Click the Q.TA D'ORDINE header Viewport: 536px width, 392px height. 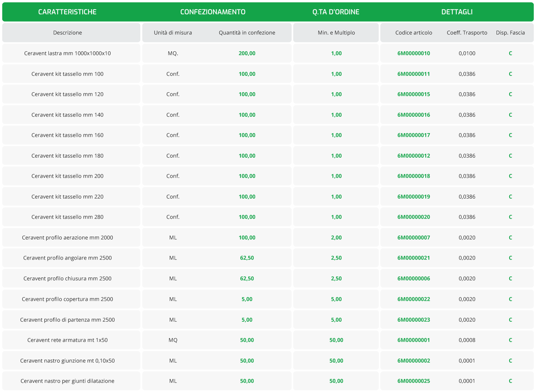(336, 12)
